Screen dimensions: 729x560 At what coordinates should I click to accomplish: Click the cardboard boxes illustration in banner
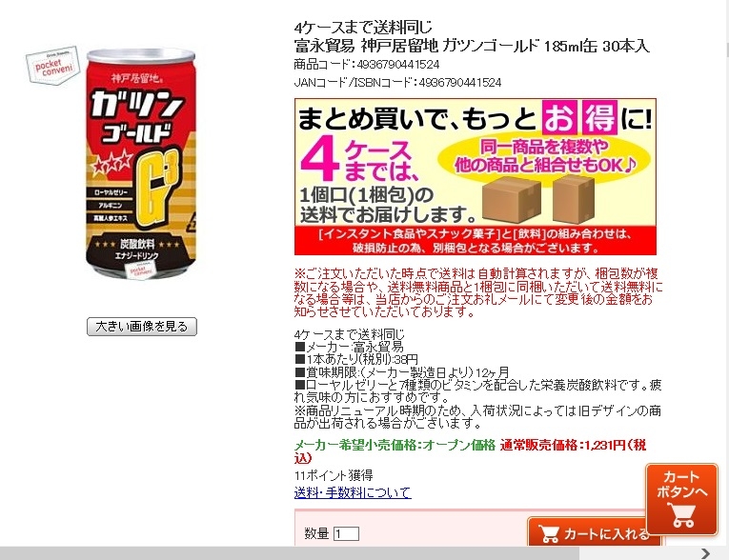tap(538, 200)
